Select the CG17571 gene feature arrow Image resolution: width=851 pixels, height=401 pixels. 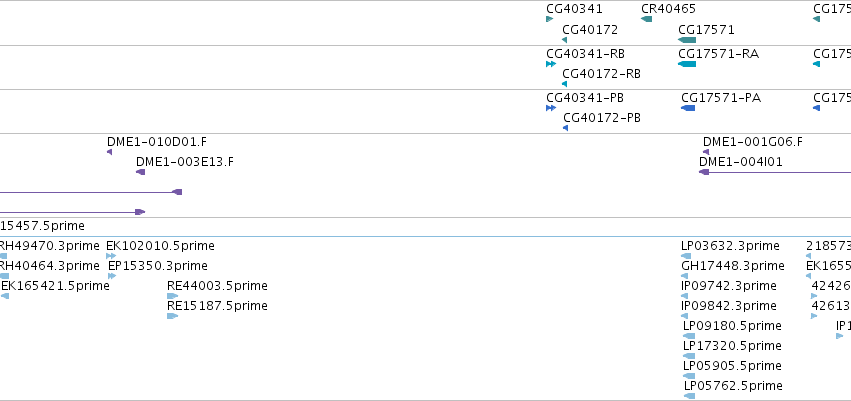pyautogui.click(x=687, y=40)
